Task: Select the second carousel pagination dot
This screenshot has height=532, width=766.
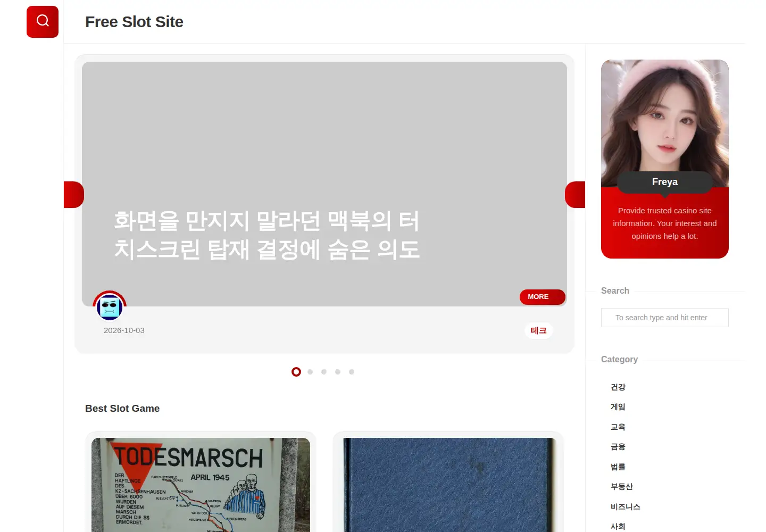Action: tap(310, 372)
